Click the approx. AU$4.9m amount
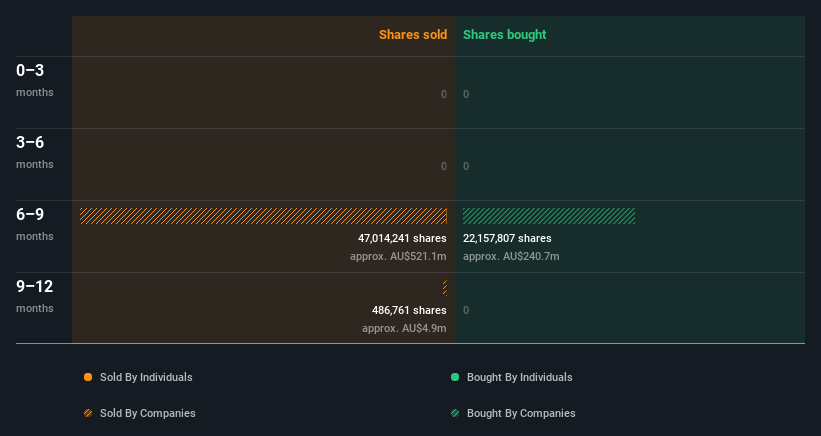 click(x=404, y=329)
